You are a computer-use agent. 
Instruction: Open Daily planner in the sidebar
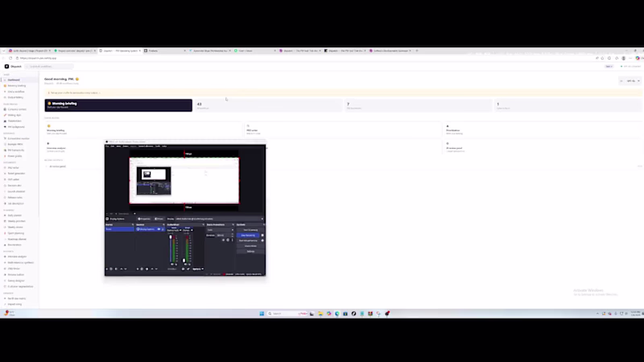pos(14,216)
